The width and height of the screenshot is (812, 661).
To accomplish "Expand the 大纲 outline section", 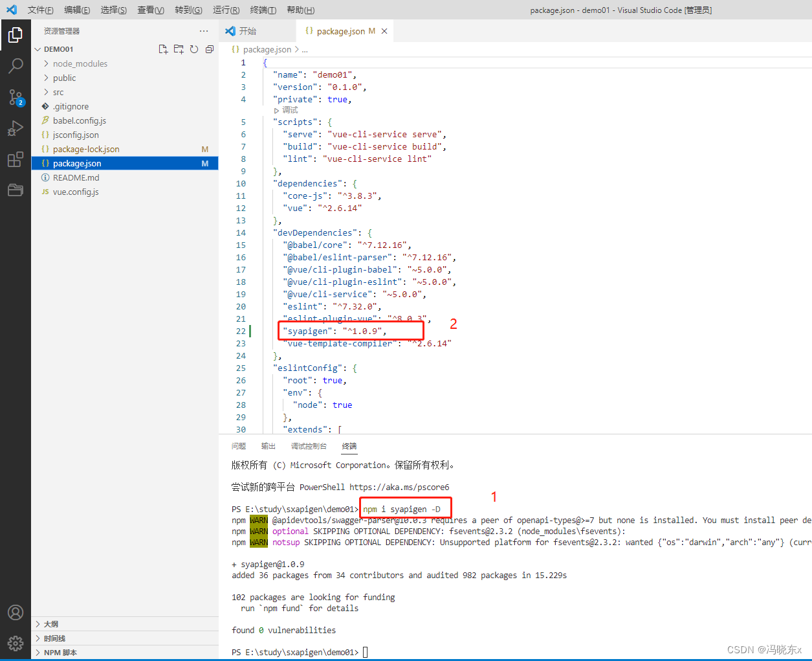I will click(125, 624).
